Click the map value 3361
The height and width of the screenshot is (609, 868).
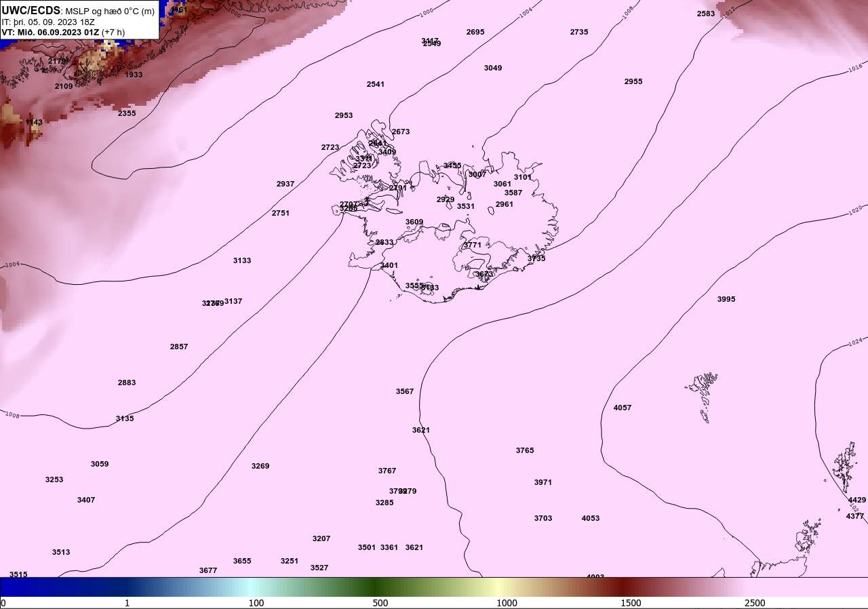point(389,547)
